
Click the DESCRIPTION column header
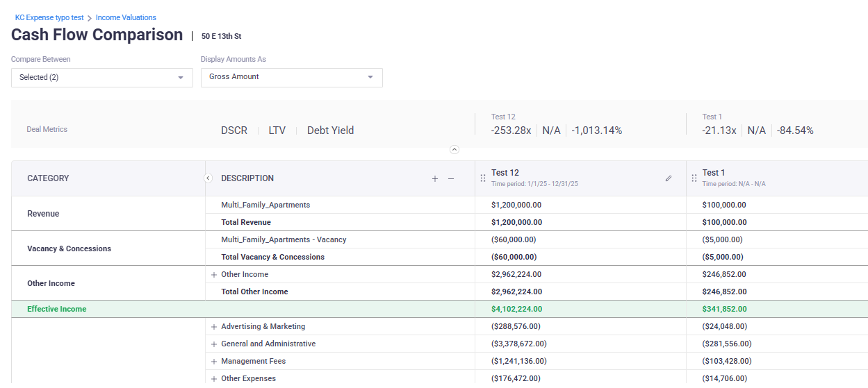point(247,178)
